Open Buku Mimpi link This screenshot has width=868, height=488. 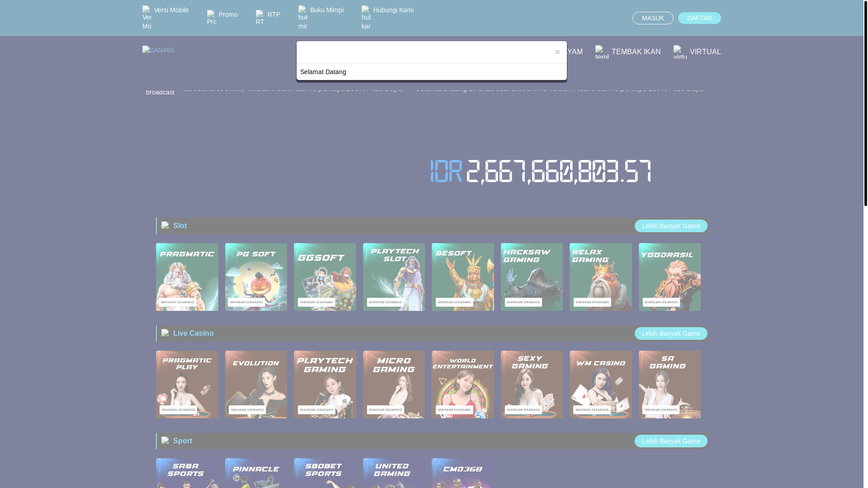click(321, 18)
